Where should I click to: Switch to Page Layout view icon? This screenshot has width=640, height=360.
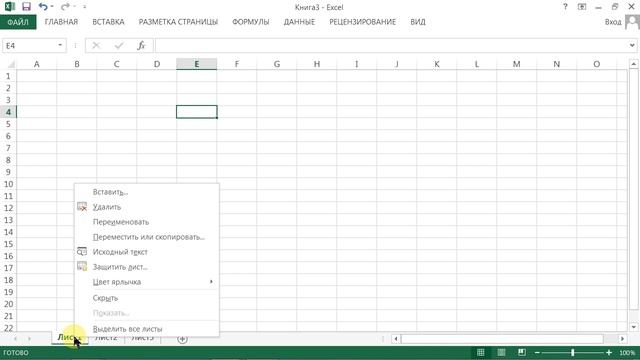(x=501, y=352)
